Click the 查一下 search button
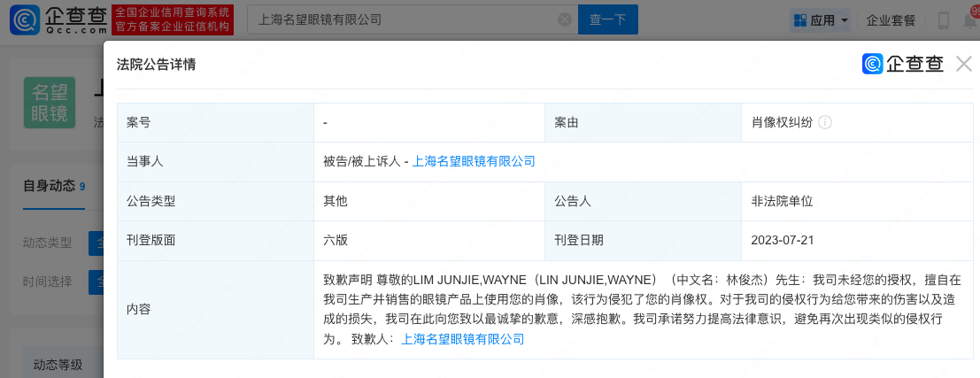The width and height of the screenshot is (980, 378). coord(607,20)
